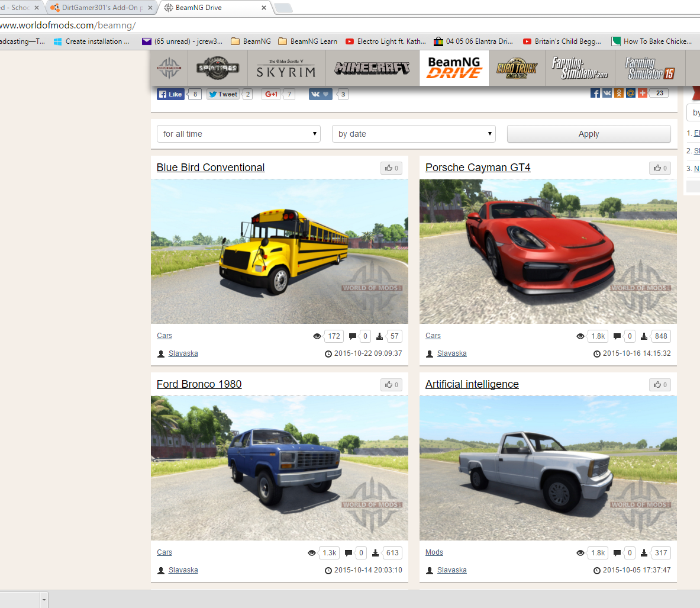700x608 pixels.
Task: Click comments icon on Ford Bronco card
Action: [x=348, y=553]
